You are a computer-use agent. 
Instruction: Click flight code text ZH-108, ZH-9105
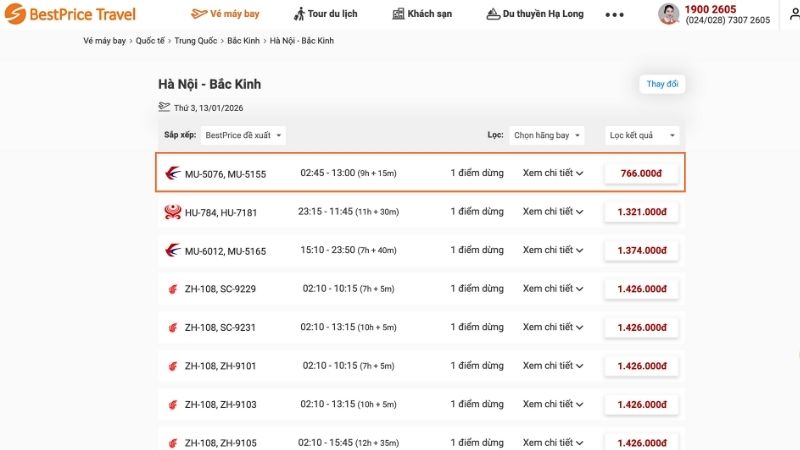pos(221,443)
